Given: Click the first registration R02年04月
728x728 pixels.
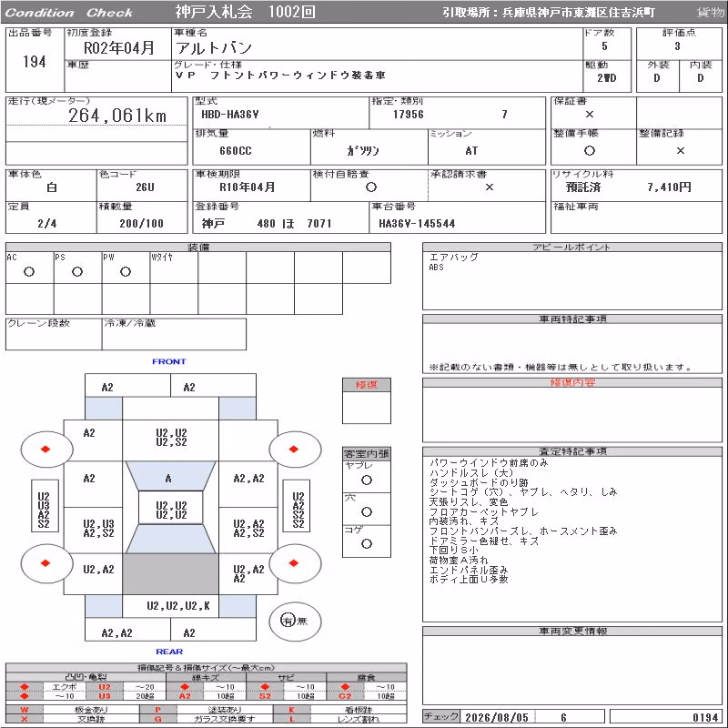Looking at the screenshot, I should (119, 47).
